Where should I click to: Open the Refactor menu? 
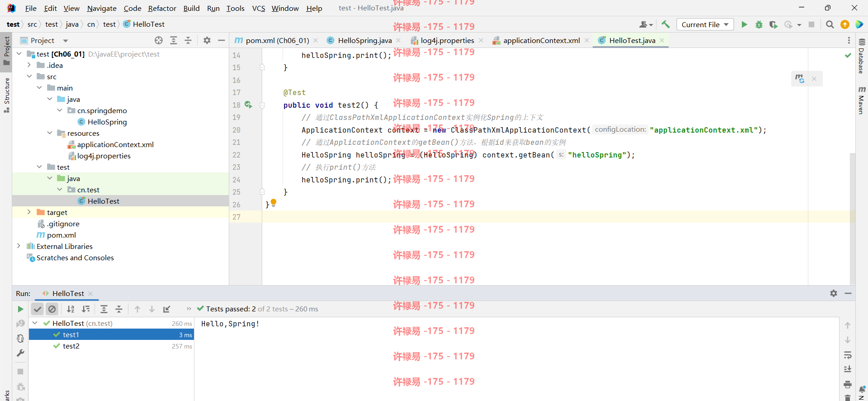162,8
